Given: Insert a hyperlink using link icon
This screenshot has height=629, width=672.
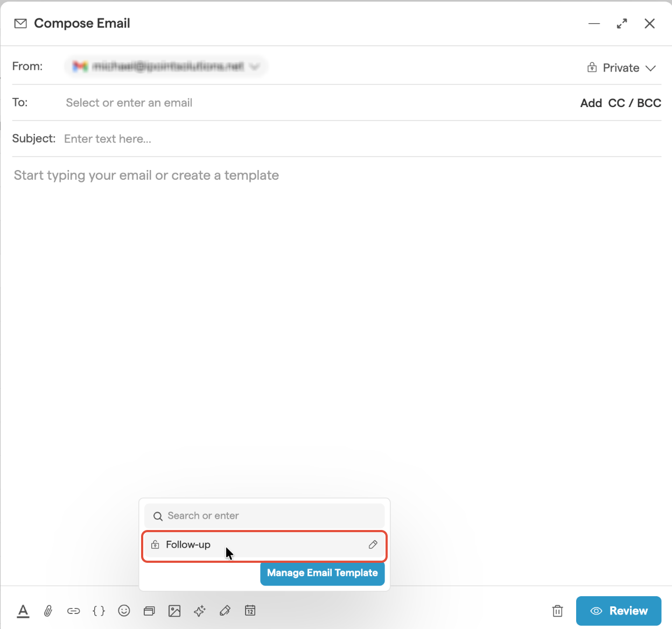Looking at the screenshot, I should 74,611.
